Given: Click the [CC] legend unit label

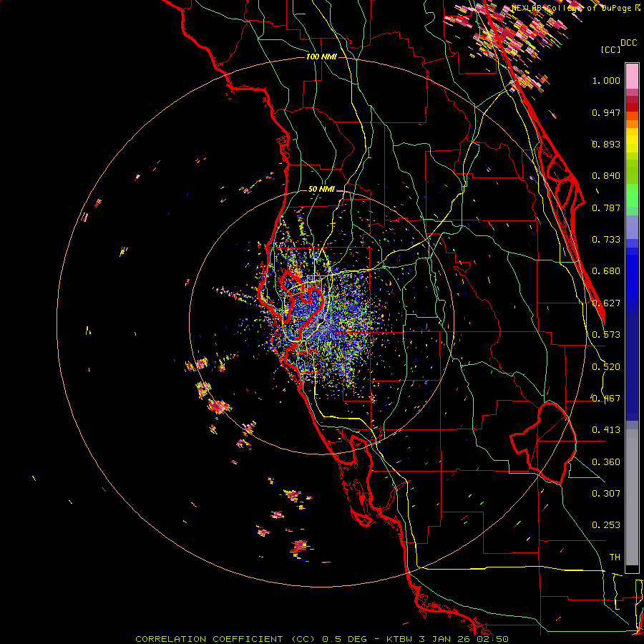Looking at the screenshot, I should pos(611,49).
